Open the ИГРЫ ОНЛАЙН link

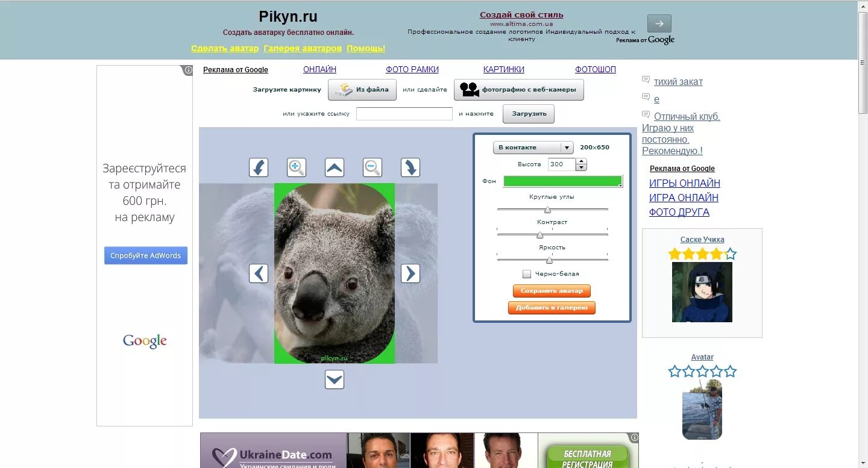[685, 183]
